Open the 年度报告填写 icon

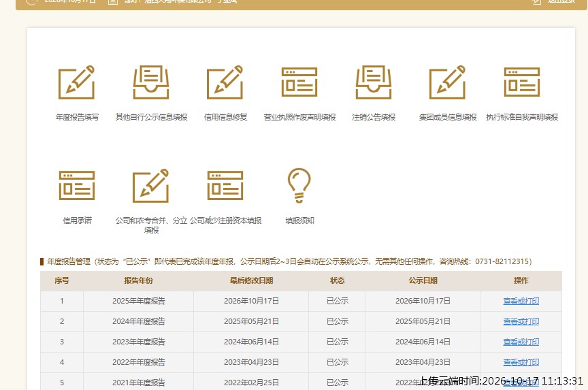coord(76,82)
